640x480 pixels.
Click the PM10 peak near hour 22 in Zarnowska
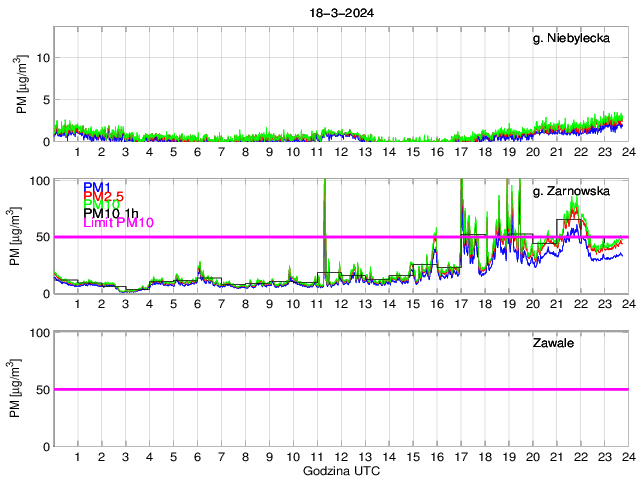click(575, 202)
